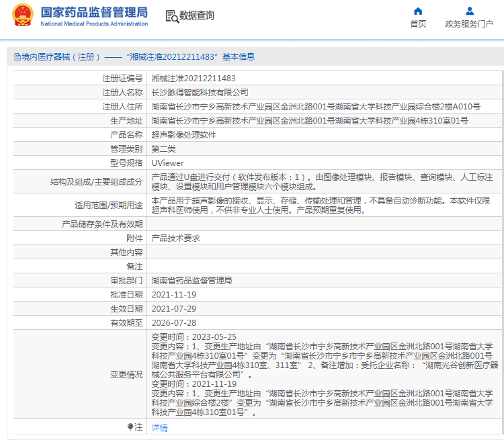The width and height of the screenshot is (504, 448).
Task: Click the 数据查询 heading text
Action: point(196,15)
